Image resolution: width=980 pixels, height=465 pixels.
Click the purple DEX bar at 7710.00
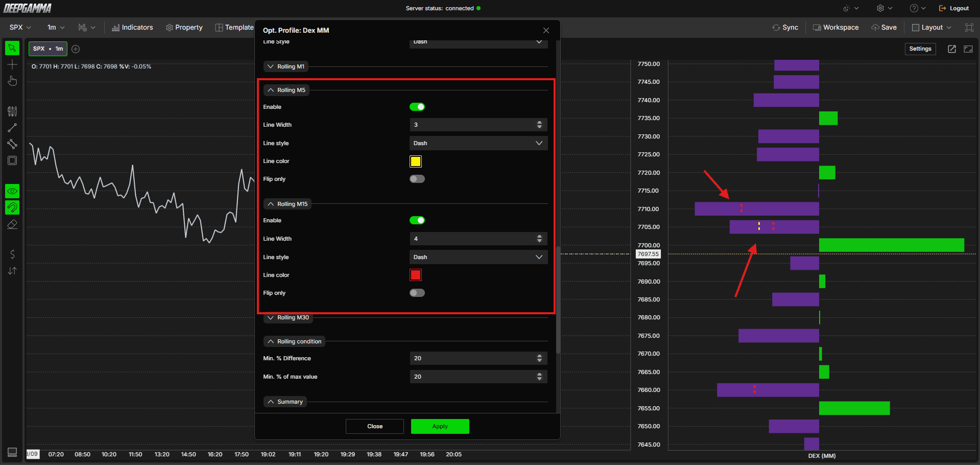[757, 208]
